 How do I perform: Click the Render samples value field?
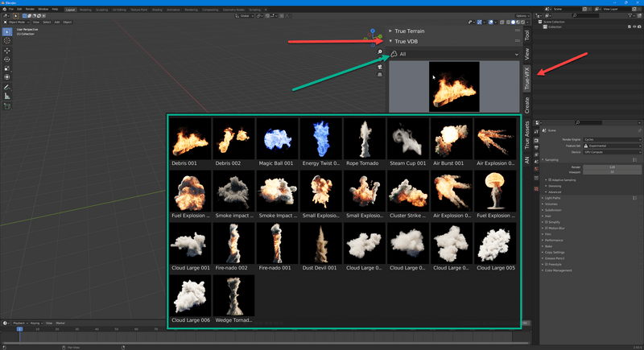click(x=613, y=167)
